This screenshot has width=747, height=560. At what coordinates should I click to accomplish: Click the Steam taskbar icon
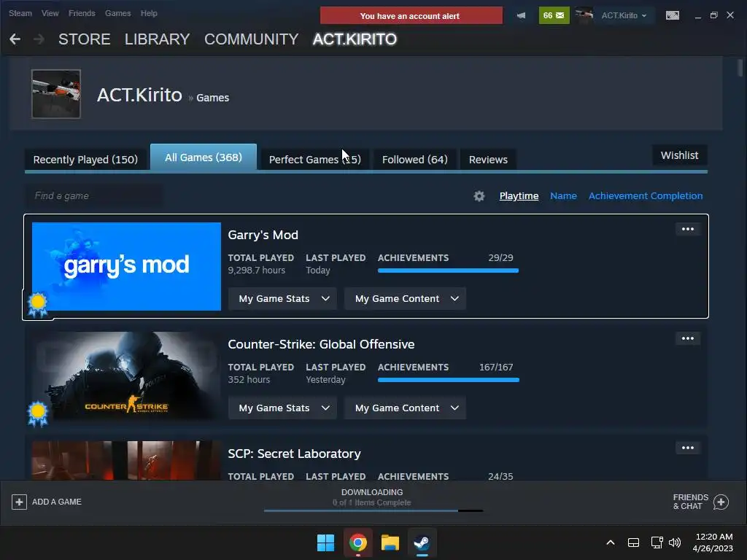[422, 542]
